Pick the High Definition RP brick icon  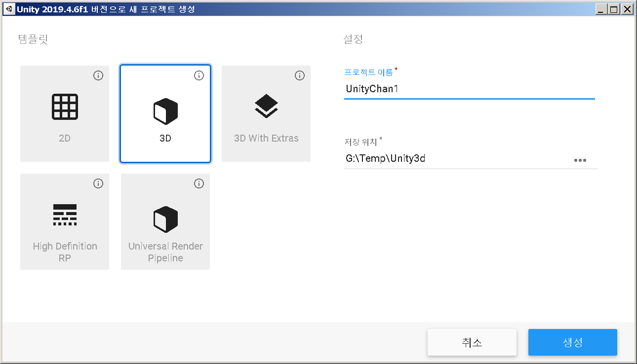[65, 215]
